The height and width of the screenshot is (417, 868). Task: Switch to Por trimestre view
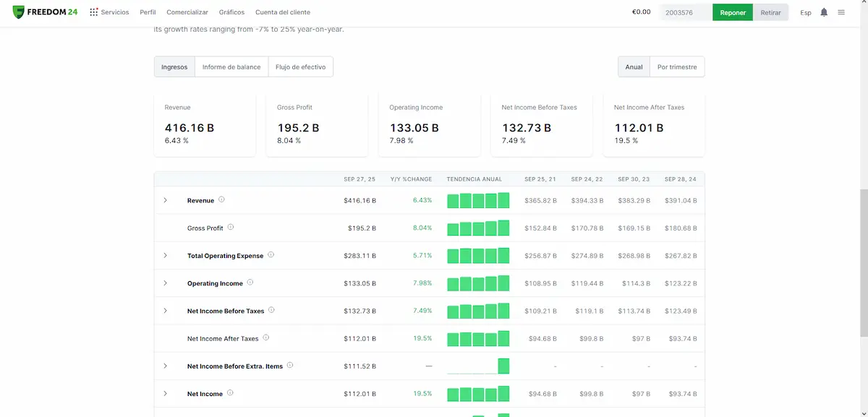(677, 67)
